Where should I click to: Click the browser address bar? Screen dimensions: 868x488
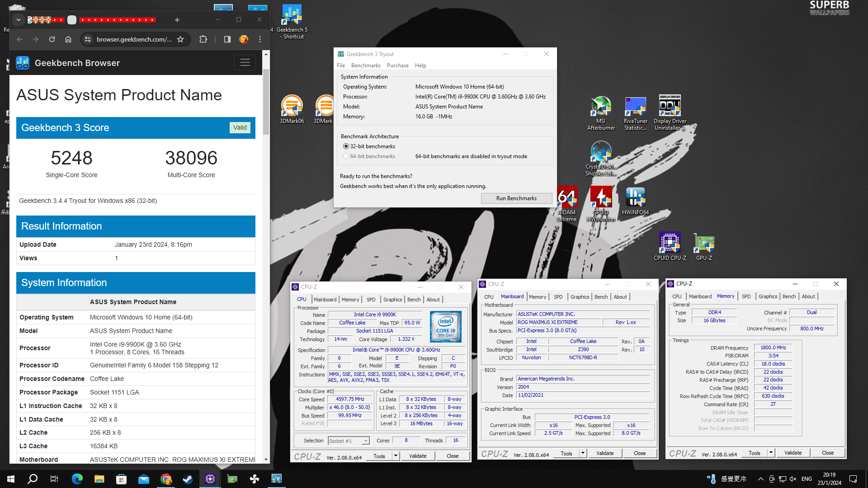pos(134,39)
